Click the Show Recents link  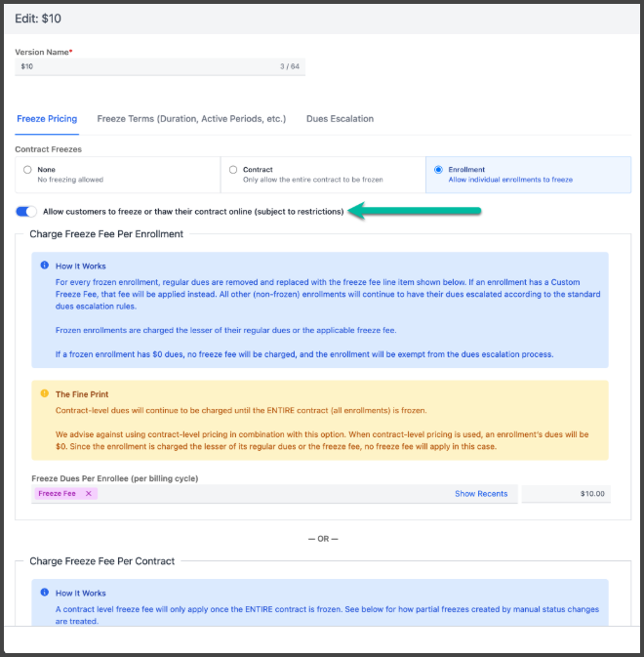coord(481,494)
